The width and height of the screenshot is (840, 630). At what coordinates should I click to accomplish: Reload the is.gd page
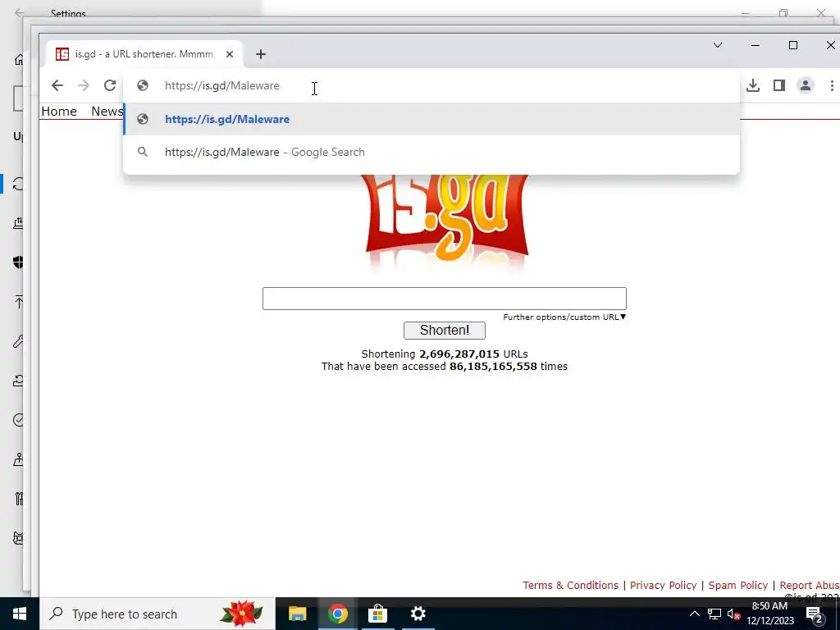(110, 85)
